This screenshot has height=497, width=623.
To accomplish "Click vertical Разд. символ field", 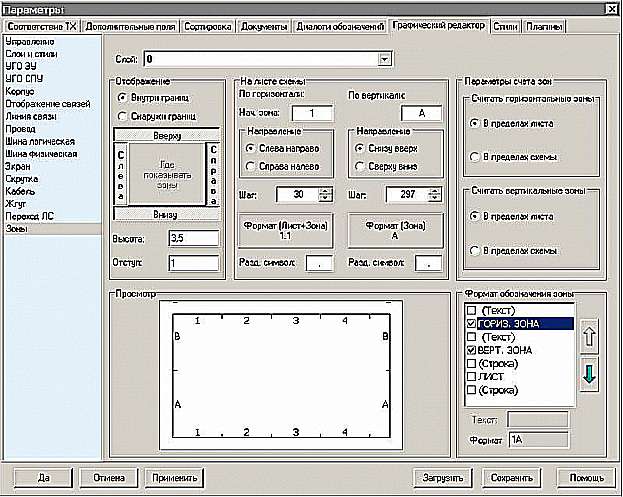I will 429,263.
